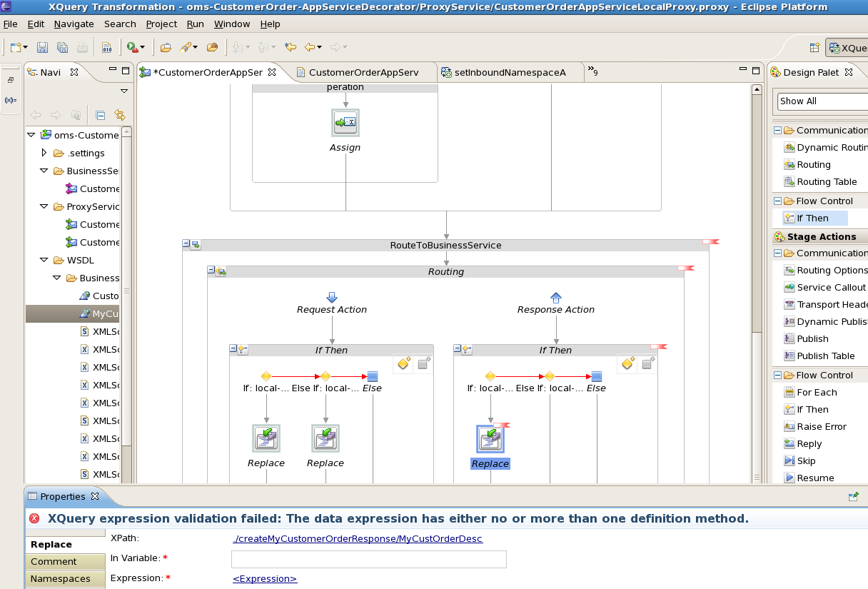
Task: Select For Each in palette
Action: click(x=811, y=392)
